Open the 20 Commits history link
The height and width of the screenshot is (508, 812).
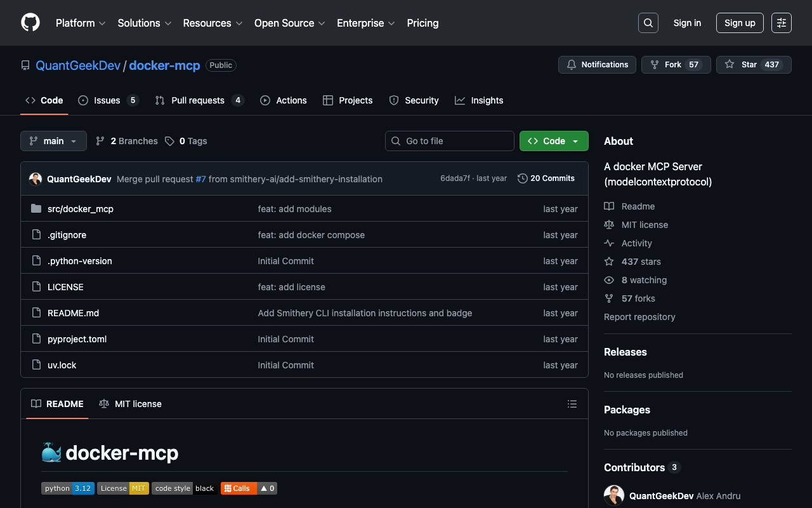click(x=546, y=178)
